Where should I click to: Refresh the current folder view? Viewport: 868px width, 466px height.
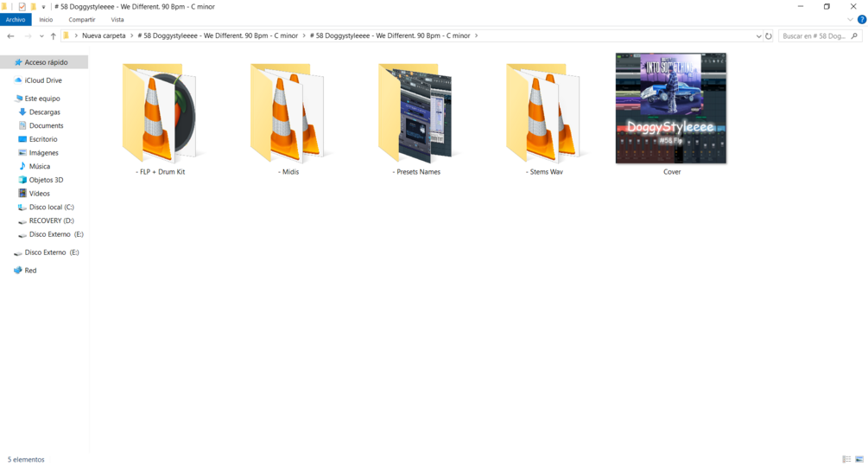coord(769,36)
